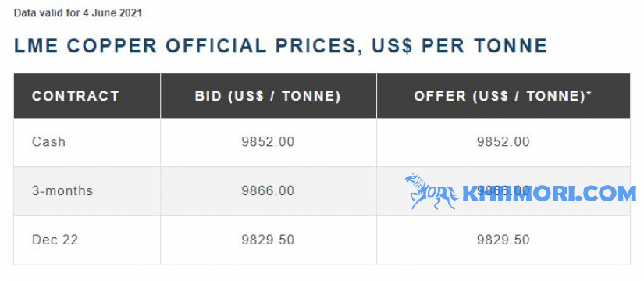Click the Khiimori horse logo icon
This screenshot has height=281, width=644.
coord(431,191)
